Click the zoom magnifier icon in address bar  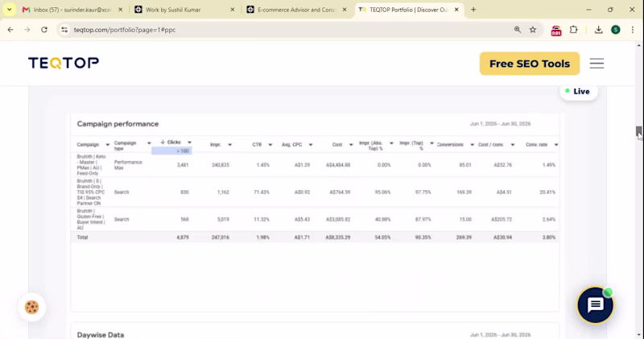pyautogui.click(x=517, y=30)
